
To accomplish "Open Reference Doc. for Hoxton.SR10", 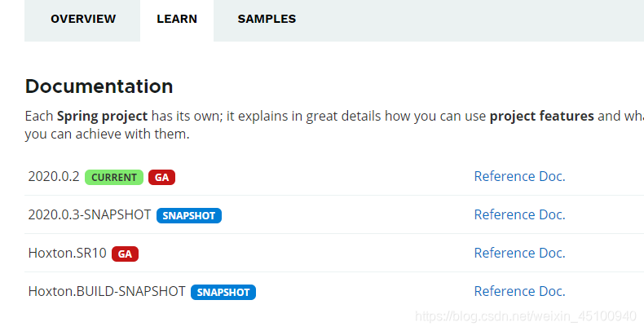I will [519, 253].
